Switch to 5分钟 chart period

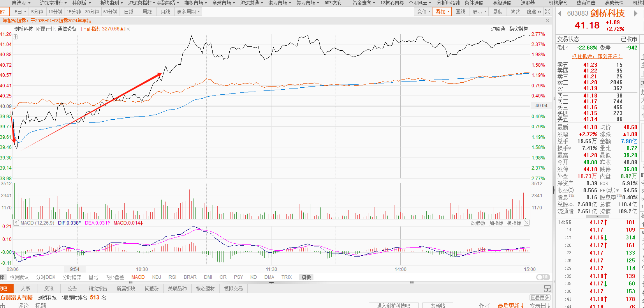click(37, 12)
